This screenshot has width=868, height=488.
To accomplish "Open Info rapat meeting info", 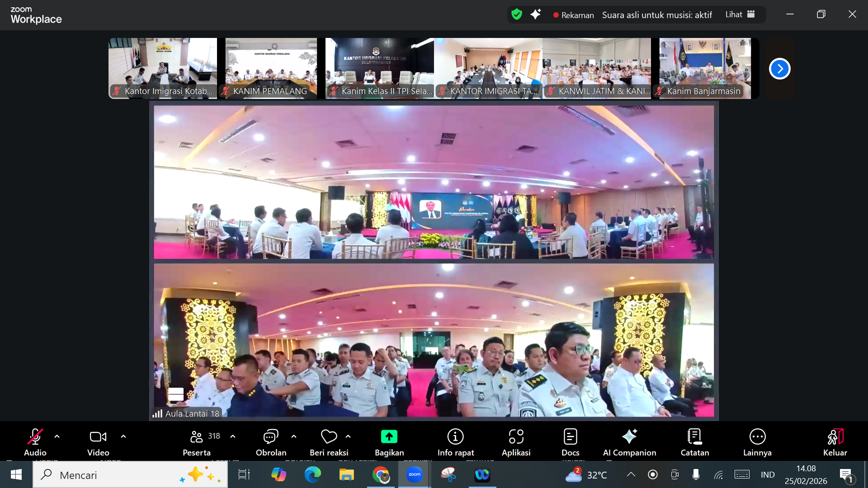I will tap(456, 442).
